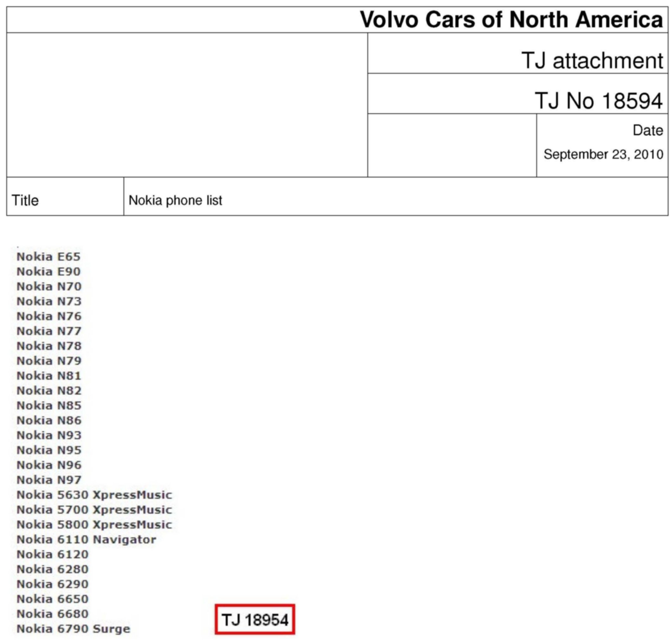
Task: Click 'Nokia 6110 Navigator' entry
Action: [86, 540]
